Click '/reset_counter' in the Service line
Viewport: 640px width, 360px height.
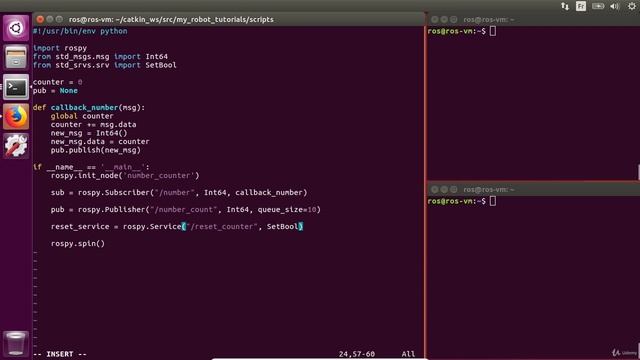pyautogui.click(x=222, y=227)
